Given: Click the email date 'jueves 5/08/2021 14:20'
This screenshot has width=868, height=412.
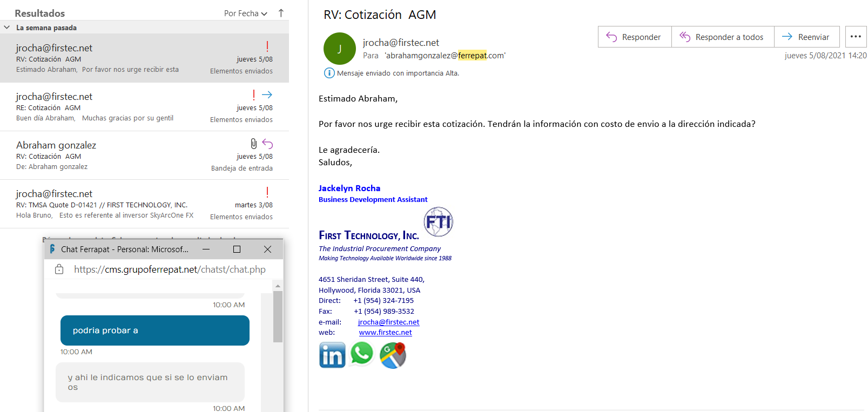Looking at the screenshot, I should [825, 55].
